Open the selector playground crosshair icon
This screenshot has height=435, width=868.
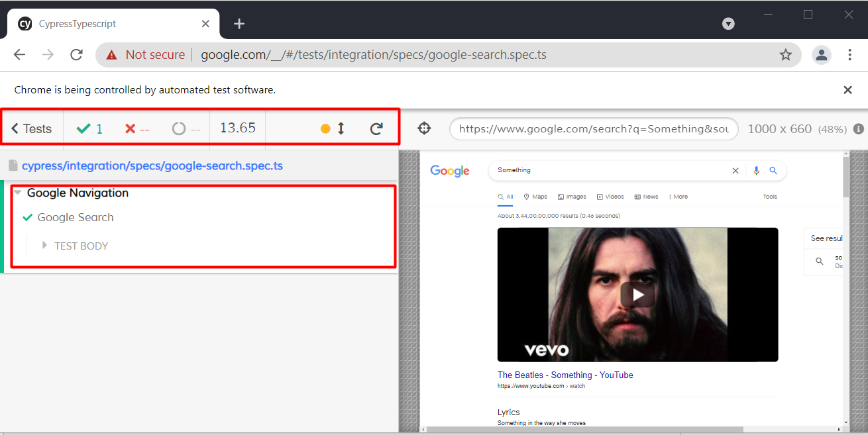(425, 128)
